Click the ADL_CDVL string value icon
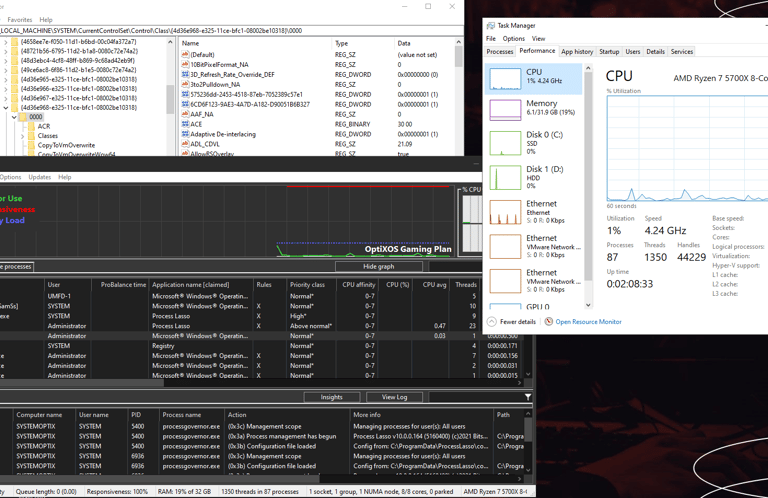Screen dimensions: 768x498 pyautogui.click(x=185, y=144)
